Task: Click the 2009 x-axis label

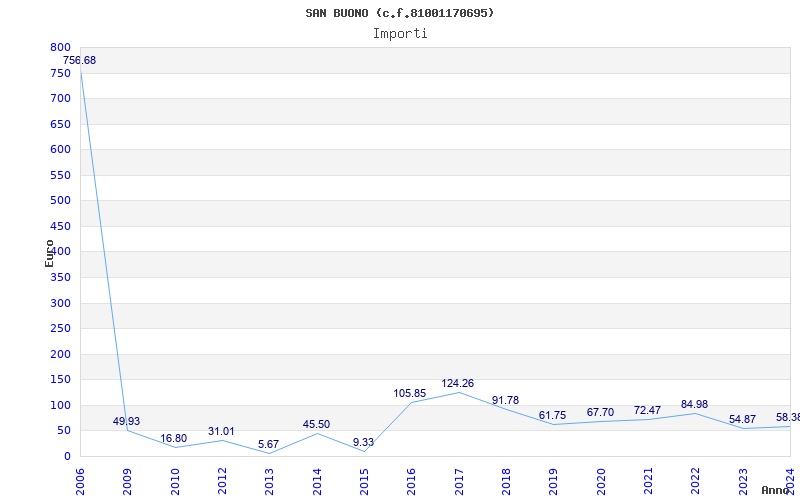Action: (x=127, y=482)
